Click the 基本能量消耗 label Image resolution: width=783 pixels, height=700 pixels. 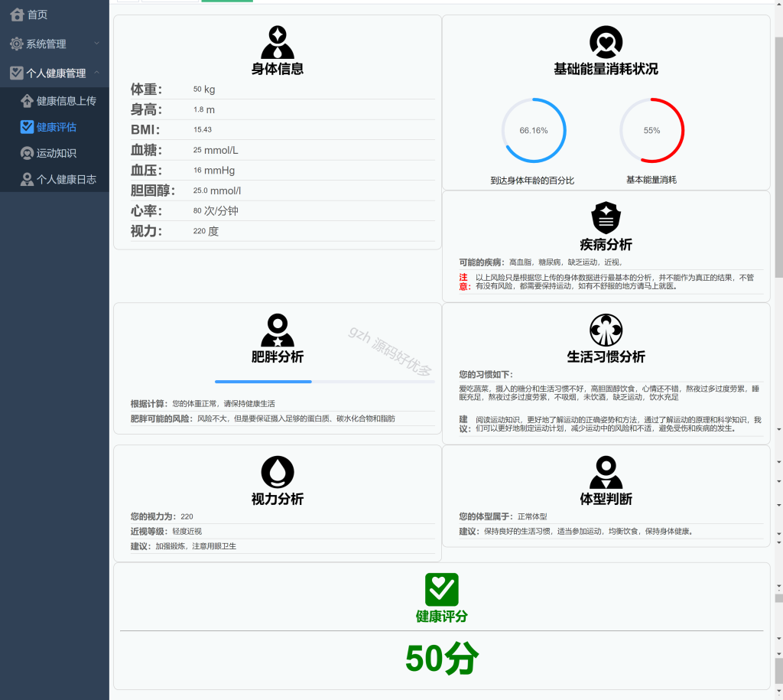651,180
